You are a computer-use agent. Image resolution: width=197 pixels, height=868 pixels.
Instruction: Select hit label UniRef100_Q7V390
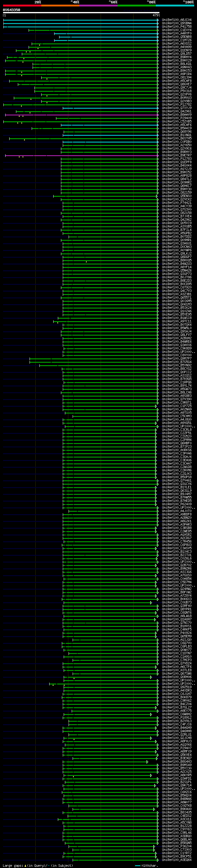point(177,399)
